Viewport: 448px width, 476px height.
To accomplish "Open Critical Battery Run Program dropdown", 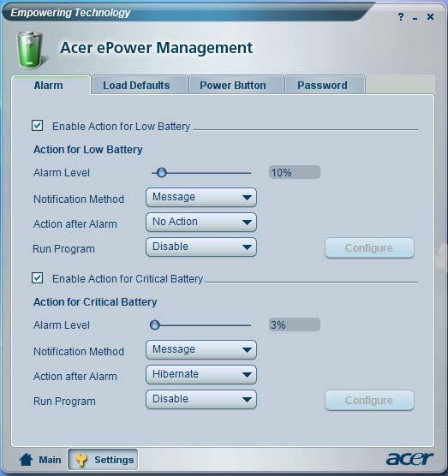I will tap(201, 400).
